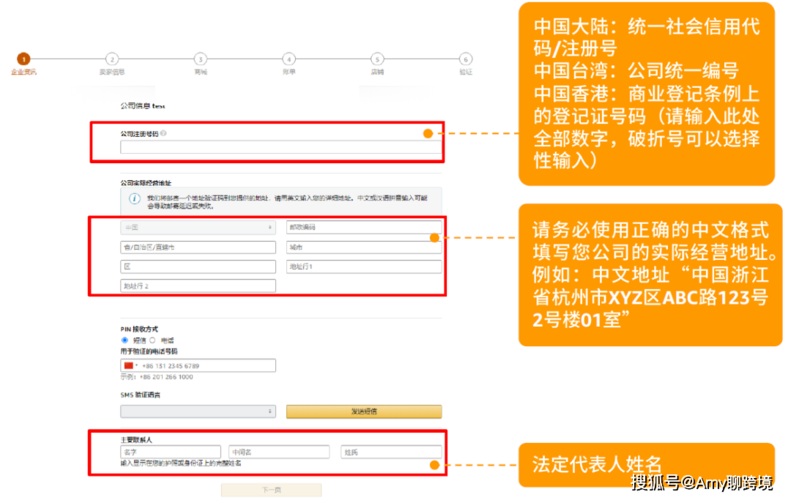The width and height of the screenshot is (791, 500).
Task: Focus the 公司注册号码 input field
Action: (x=280, y=147)
